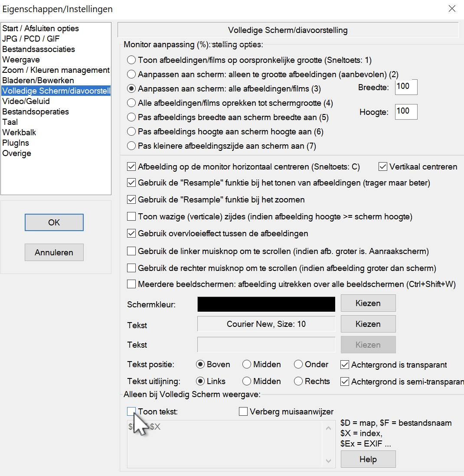Image resolution: width=464 pixels, height=476 pixels.
Task: Select fit image height to screen (6)
Action: coord(131,131)
